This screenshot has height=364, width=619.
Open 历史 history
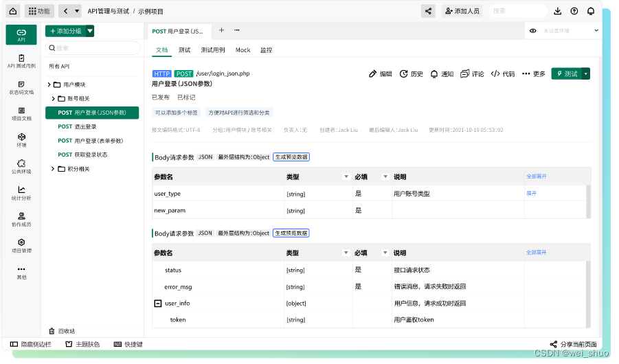click(x=412, y=73)
